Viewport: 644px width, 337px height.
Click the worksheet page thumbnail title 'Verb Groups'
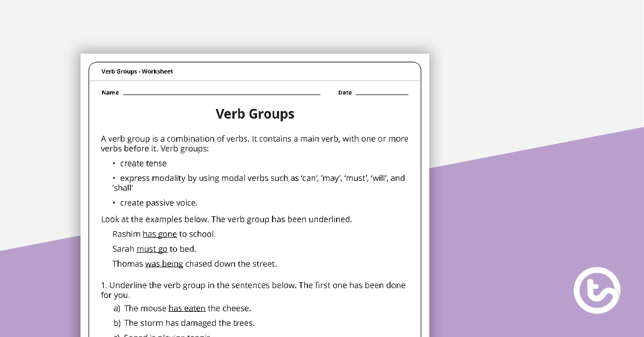click(255, 114)
